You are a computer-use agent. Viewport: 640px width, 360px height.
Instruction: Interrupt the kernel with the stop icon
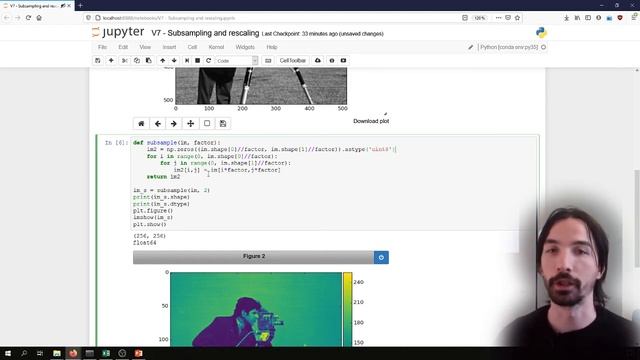coord(198,60)
